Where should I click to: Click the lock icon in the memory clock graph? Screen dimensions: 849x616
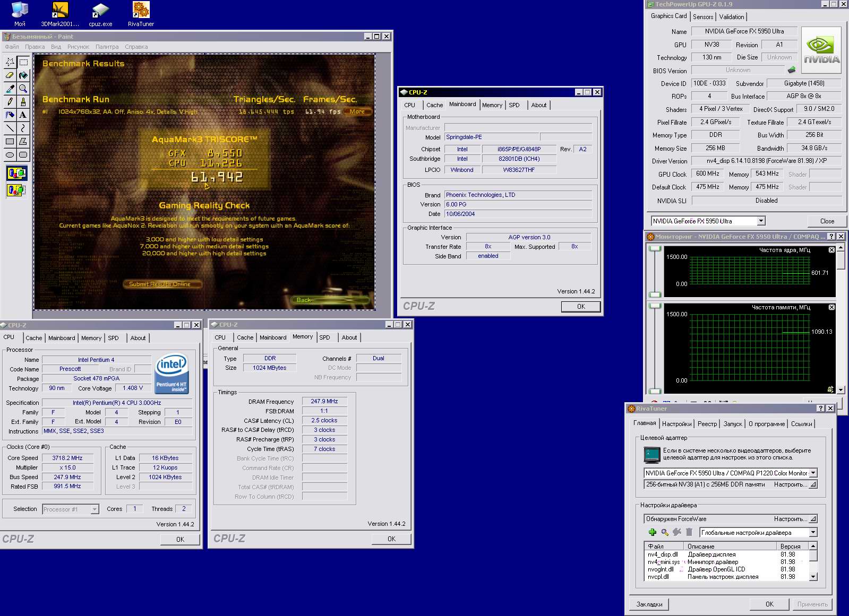(x=830, y=389)
